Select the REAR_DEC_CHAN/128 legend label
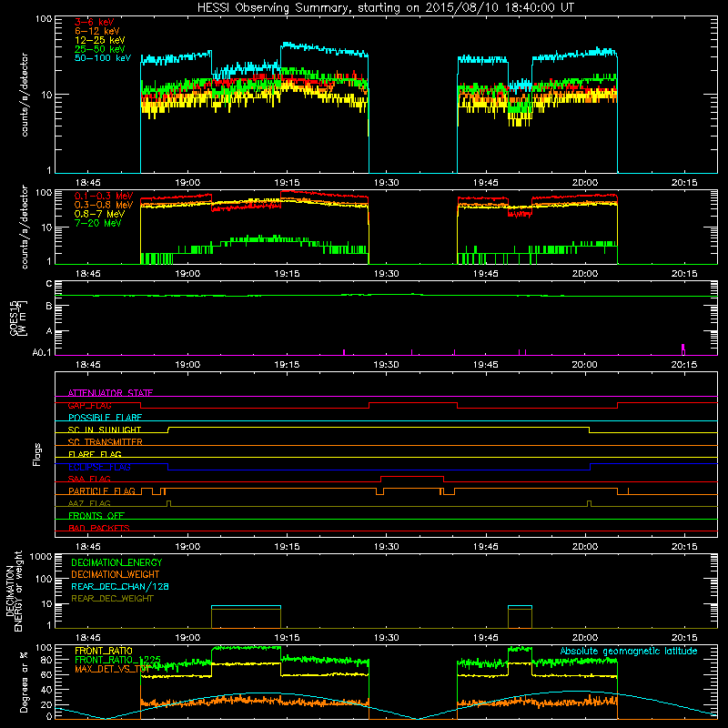 pos(120,587)
